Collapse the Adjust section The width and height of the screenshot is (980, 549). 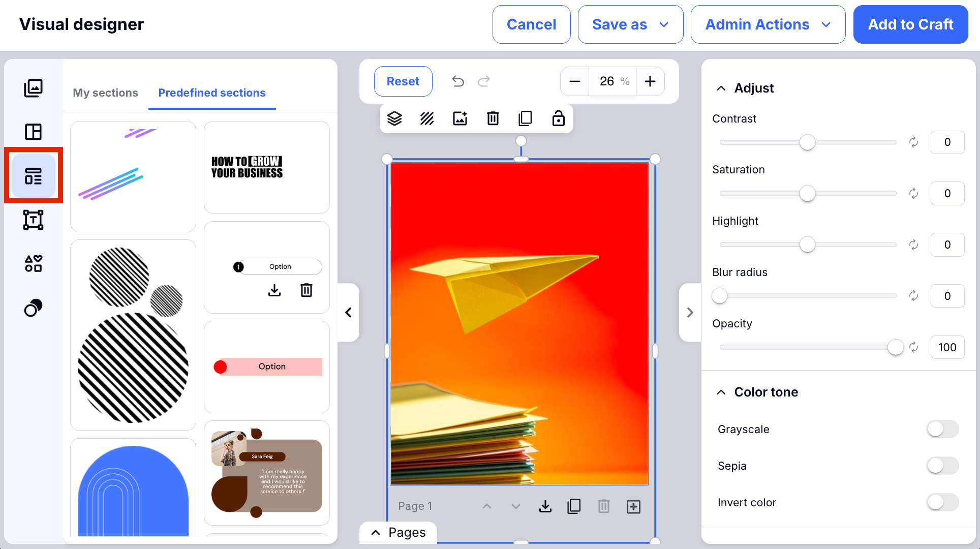(x=721, y=88)
